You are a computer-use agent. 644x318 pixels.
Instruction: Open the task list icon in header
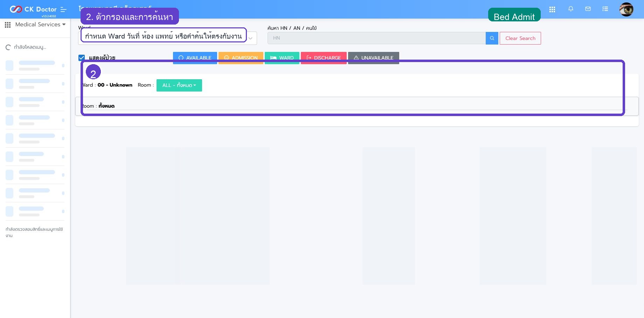605,9
